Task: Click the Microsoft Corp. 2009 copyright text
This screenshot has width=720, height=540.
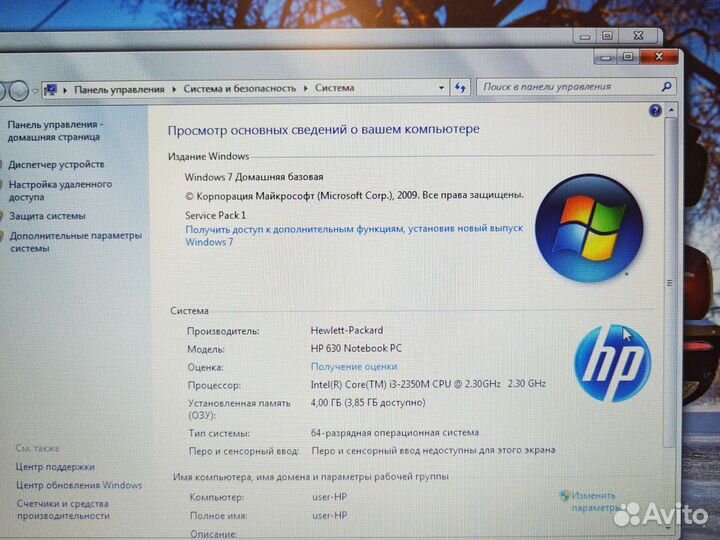Action: pos(354,196)
